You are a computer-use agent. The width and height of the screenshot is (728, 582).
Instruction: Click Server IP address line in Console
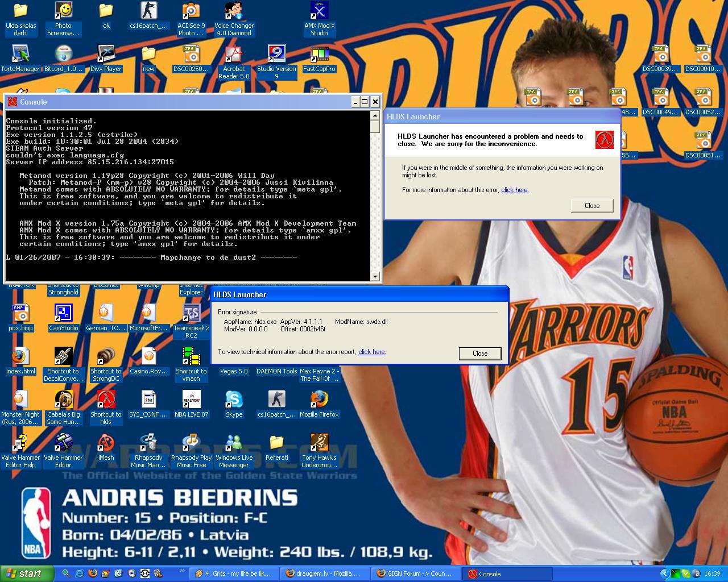point(90,162)
